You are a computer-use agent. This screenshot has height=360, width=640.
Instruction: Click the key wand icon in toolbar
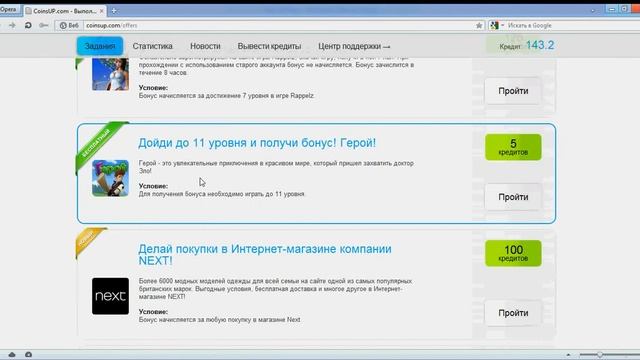pyautogui.click(x=43, y=25)
